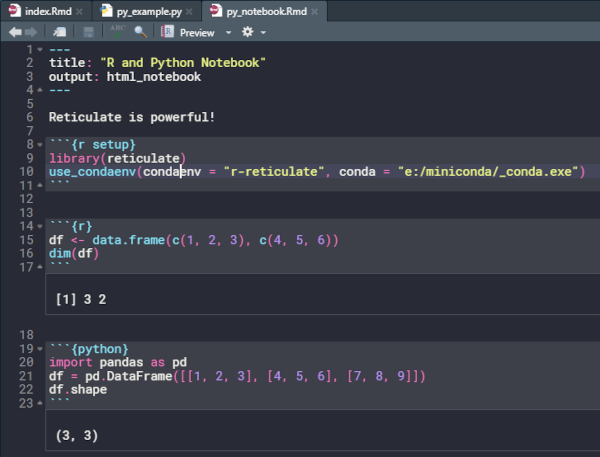Collapse the r chunk at line 14
Image resolution: width=600 pixels, height=457 pixels.
tap(40, 226)
